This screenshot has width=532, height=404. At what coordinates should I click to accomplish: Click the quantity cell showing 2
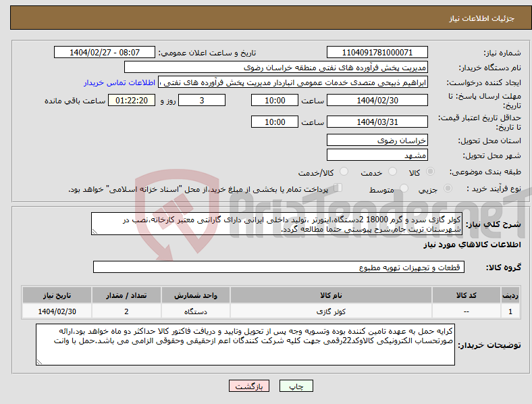[x=126, y=311]
